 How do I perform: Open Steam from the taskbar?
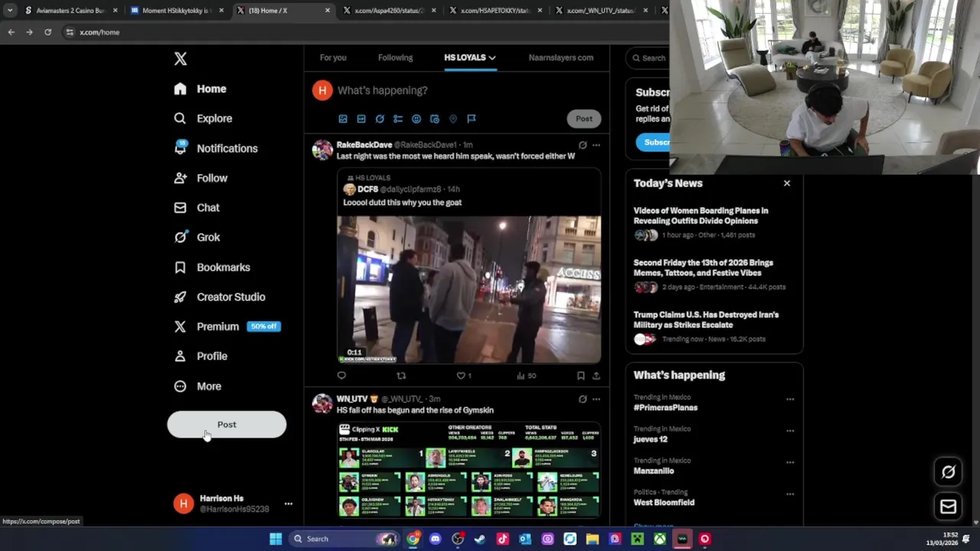point(480,539)
